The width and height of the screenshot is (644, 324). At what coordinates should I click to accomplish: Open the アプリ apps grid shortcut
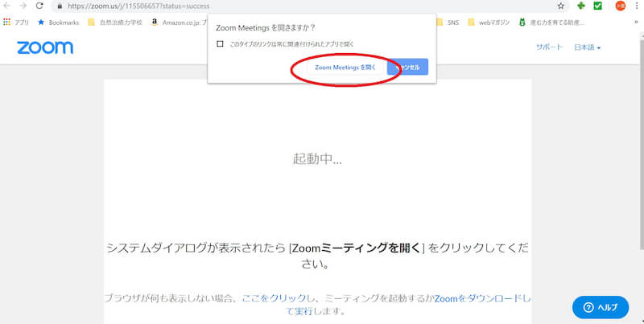[16, 23]
